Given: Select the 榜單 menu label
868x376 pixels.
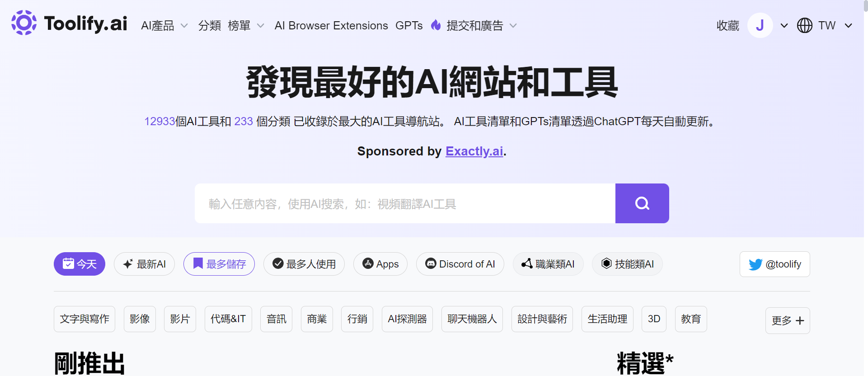Looking at the screenshot, I should pyautogui.click(x=239, y=26).
